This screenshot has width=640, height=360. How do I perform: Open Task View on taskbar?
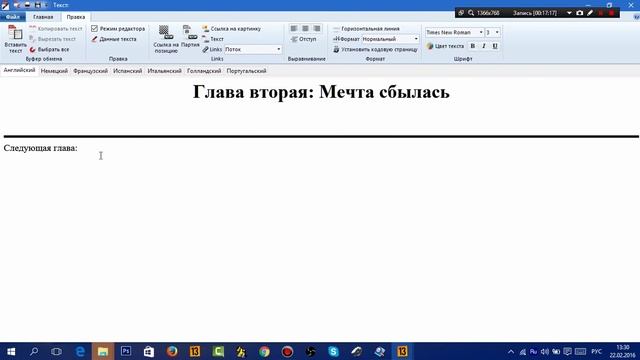tap(56, 351)
